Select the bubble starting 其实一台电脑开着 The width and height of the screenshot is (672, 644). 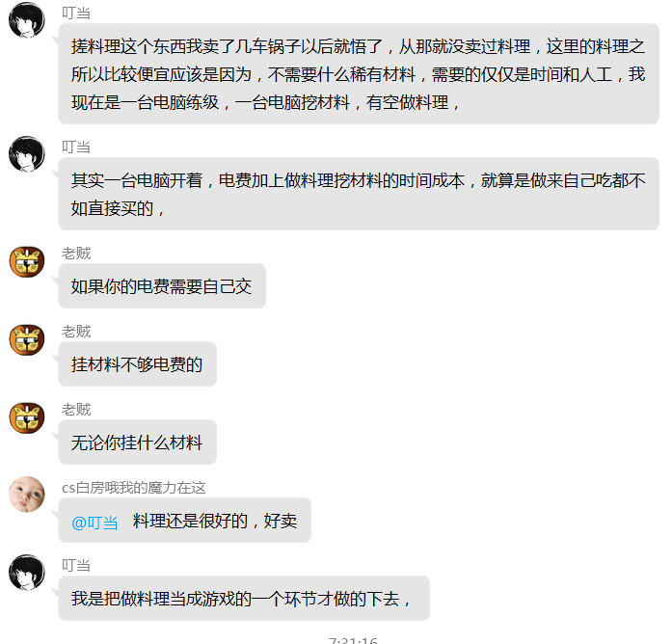click(359, 194)
